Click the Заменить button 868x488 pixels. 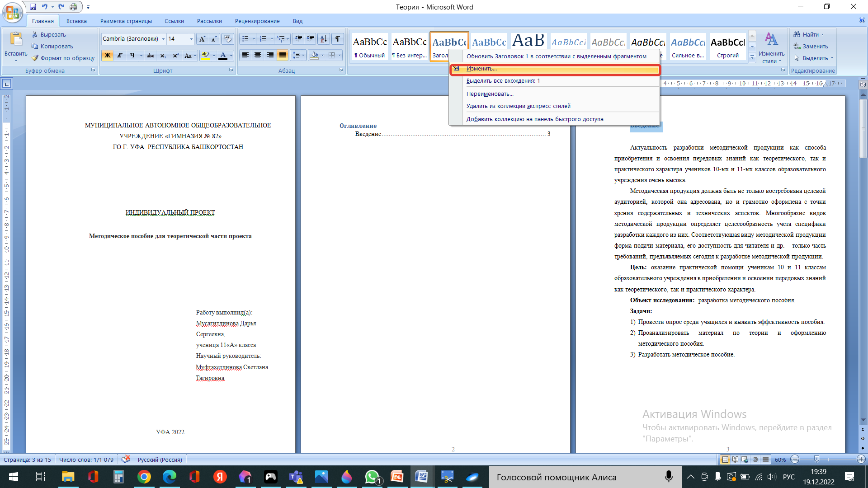(811, 46)
